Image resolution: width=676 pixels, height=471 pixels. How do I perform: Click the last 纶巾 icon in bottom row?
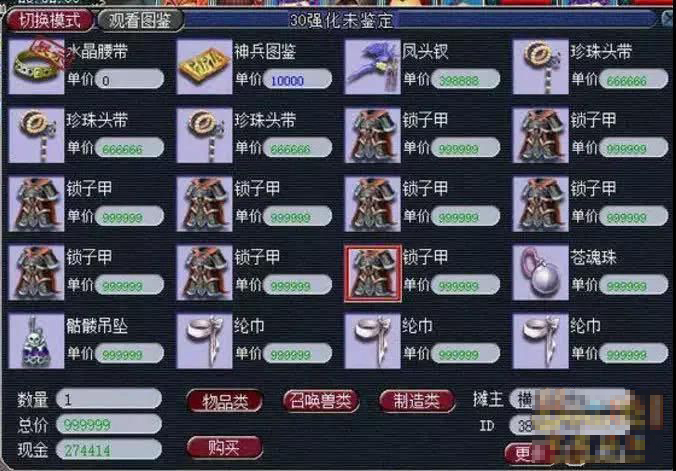[541, 341]
